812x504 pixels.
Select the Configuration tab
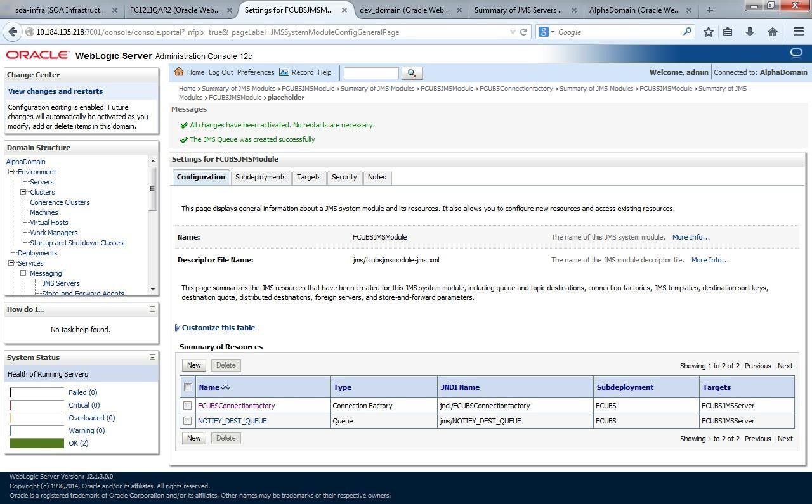tap(201, 178)
